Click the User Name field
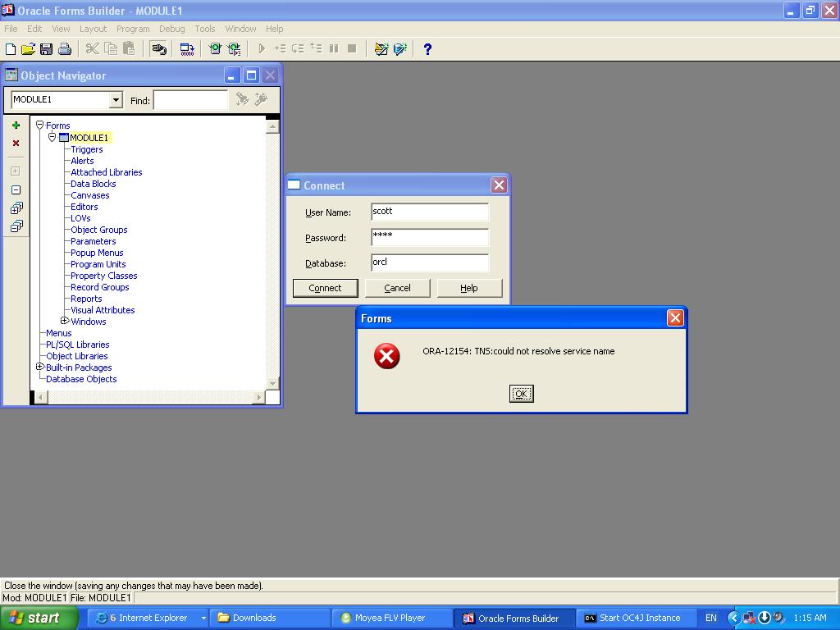 (430, 212)
